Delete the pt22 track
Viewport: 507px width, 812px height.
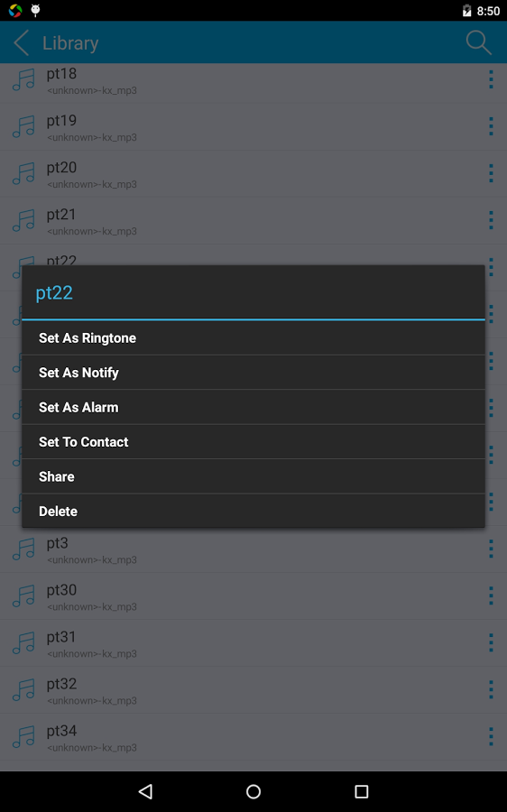pos(253,512)
